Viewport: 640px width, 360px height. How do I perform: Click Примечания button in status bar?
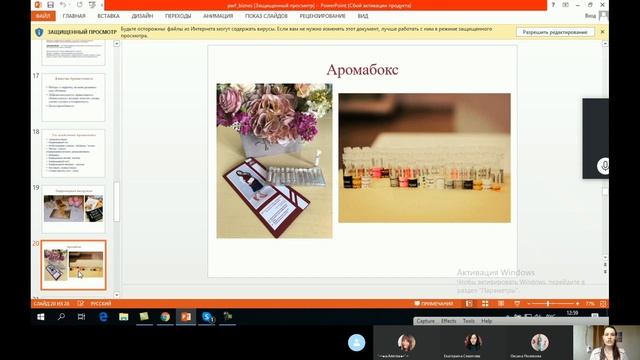(x=433, y=304)
